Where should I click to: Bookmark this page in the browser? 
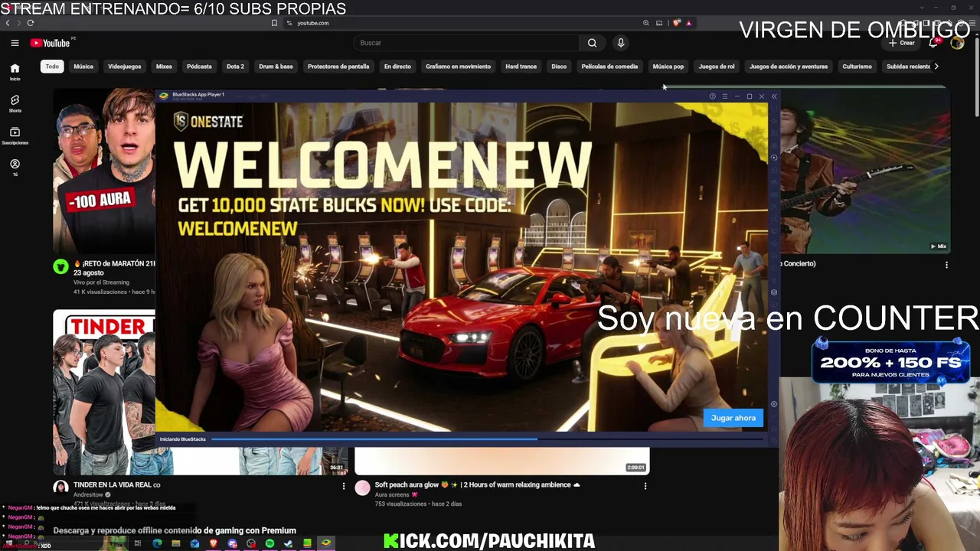(x=274, y=23)
